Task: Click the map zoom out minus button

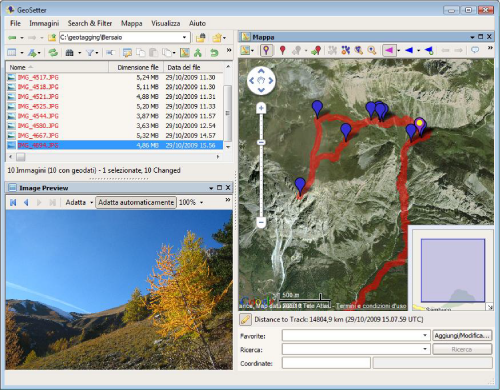Action: click(x=261, y=222)
